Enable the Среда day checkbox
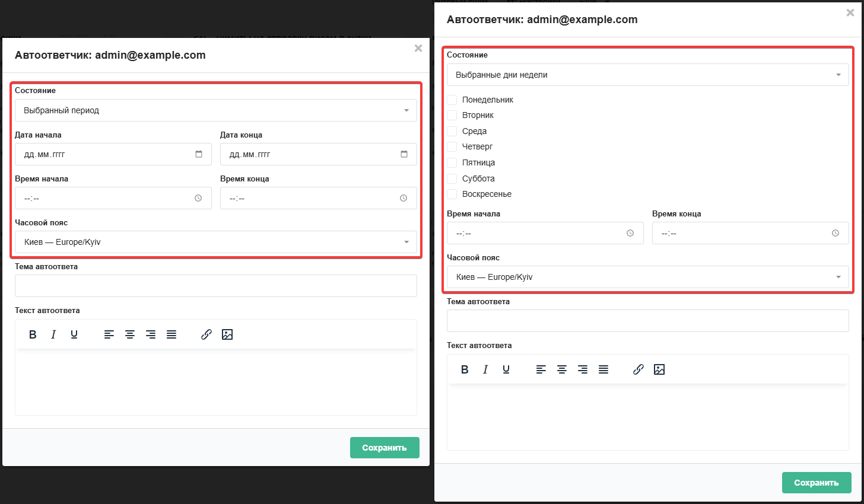864x504 pixels. click(x=452, y=131)
